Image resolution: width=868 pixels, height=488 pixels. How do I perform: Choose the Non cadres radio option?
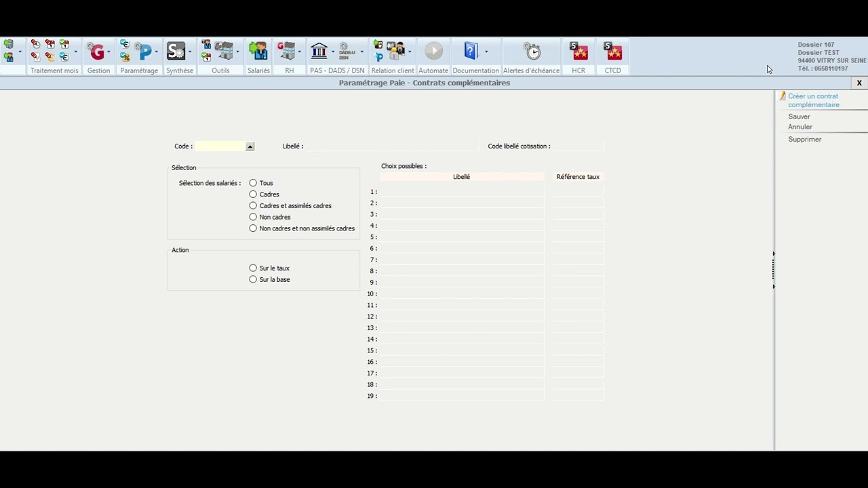click(253, 217)
